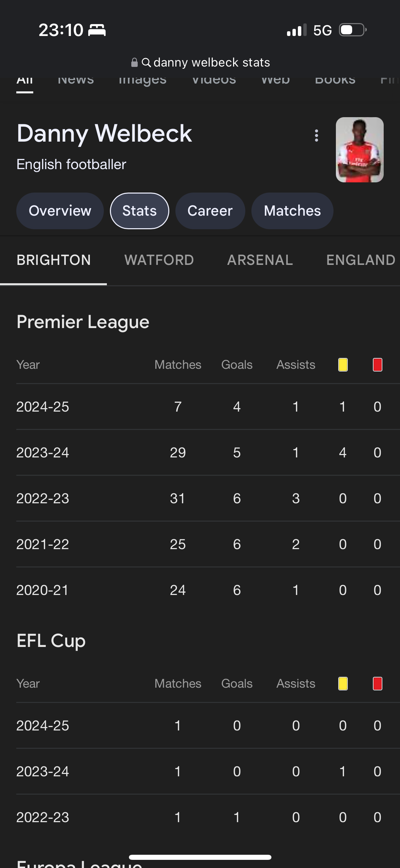Switch to the ARSENAL team tab
The height and width of the screenshot is (868, 400).
point(260,260)
